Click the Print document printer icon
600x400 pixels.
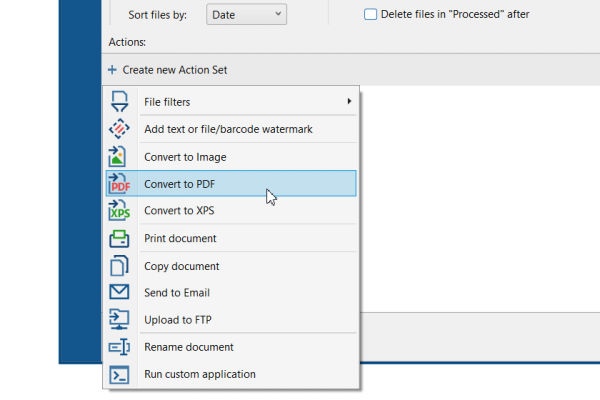pyautogui.click(x=119, y=238)
